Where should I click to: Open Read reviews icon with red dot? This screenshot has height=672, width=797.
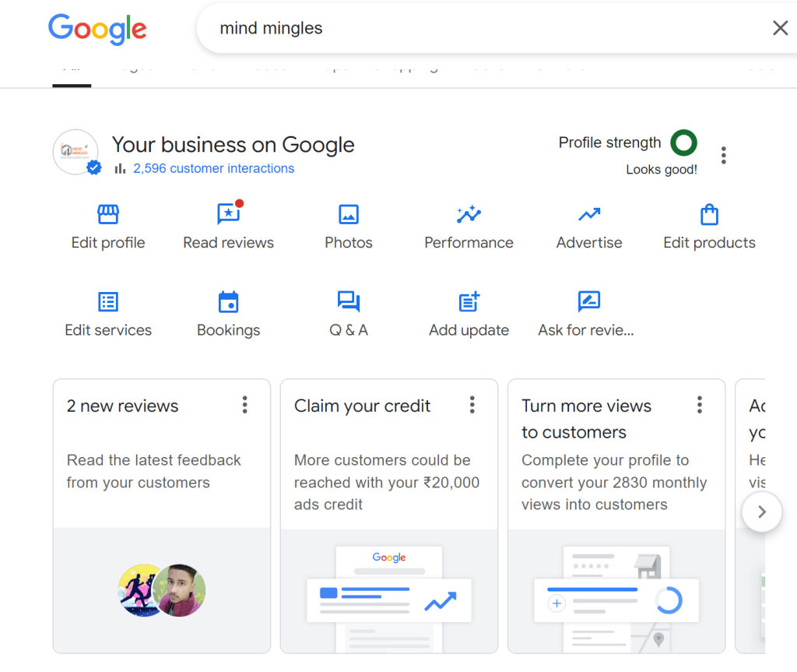coord(228,215)
